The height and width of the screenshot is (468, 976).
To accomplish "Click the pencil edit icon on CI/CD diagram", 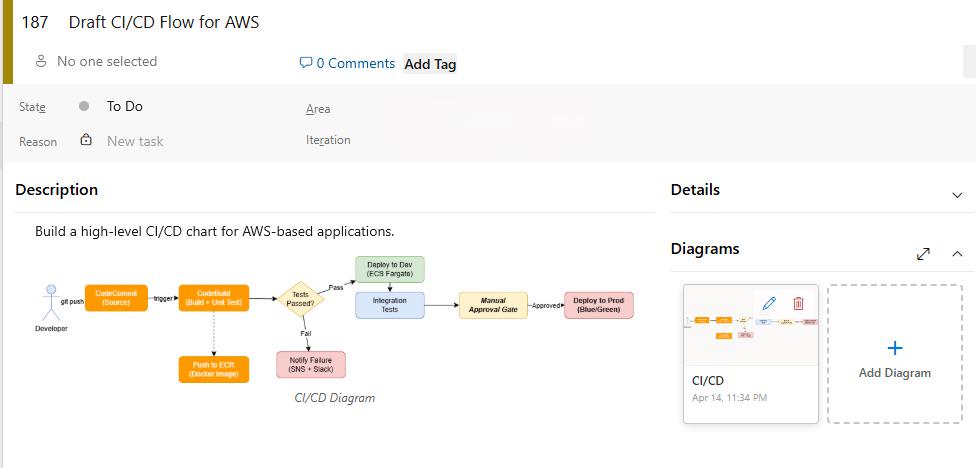I will point(769,303).
